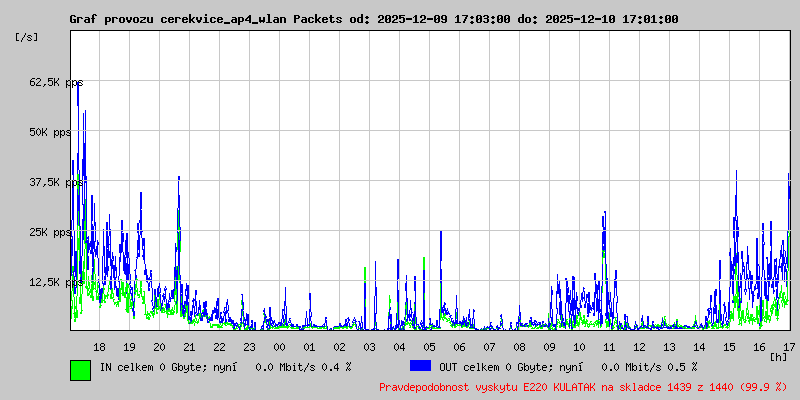This screenshot has width=800, height=400.
Task: Click the 'IN celkem 0 Gbyte' legend text
Action: point(152,366)
